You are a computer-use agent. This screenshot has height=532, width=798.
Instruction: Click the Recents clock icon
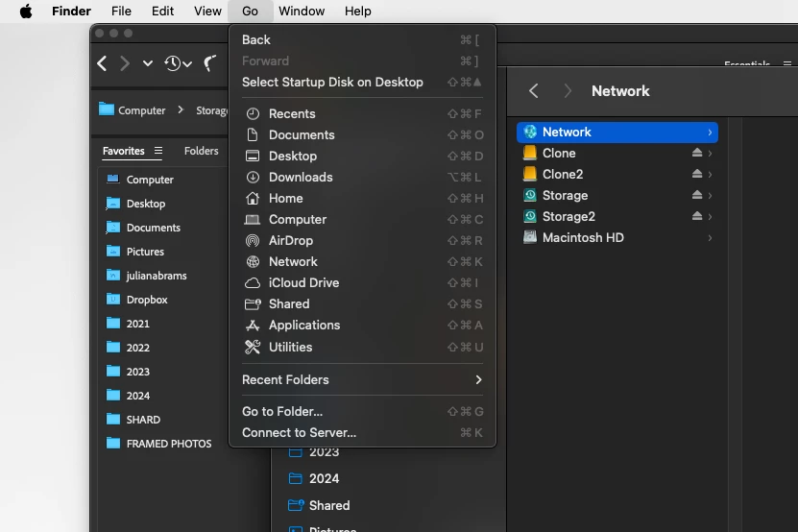[x=253, y=113]
